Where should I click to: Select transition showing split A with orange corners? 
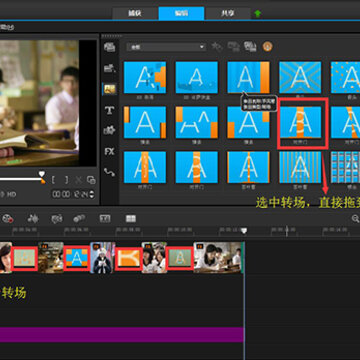[197, 122]
